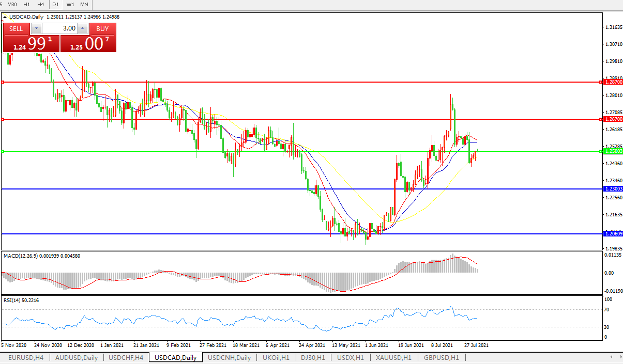
Task: Switch to the M30 timeframe
Action: [12, 4]
